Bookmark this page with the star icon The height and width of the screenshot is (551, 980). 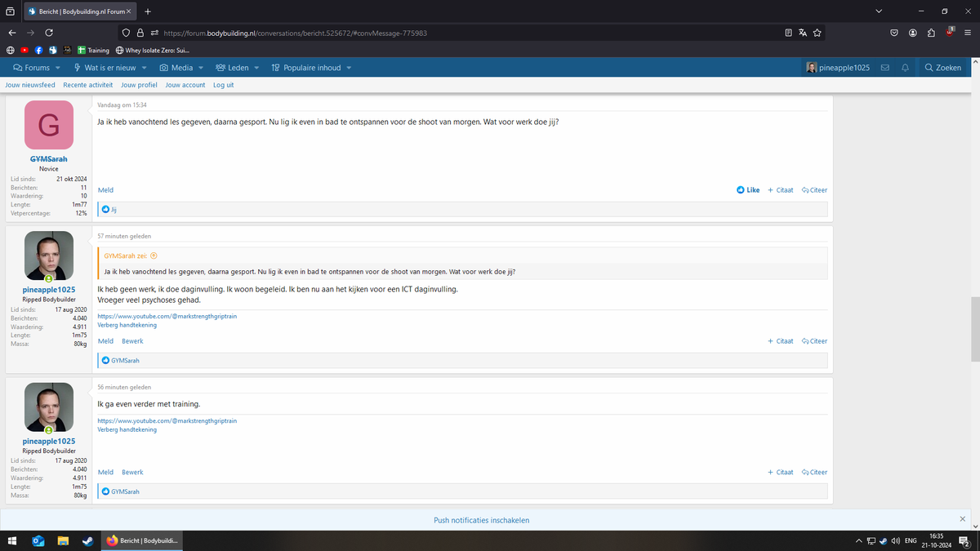coord(817,33)
